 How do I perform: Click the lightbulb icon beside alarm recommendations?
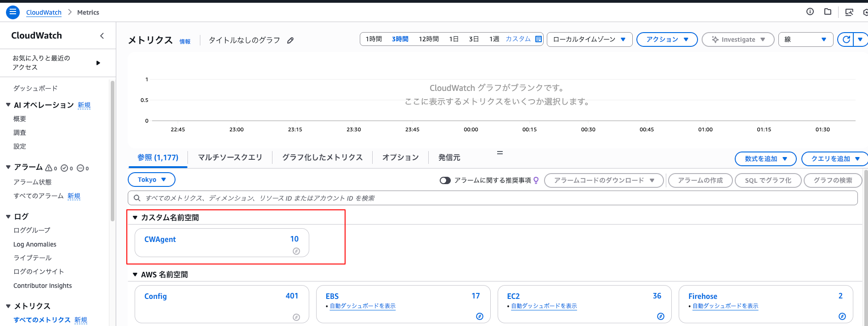point(536,180)
